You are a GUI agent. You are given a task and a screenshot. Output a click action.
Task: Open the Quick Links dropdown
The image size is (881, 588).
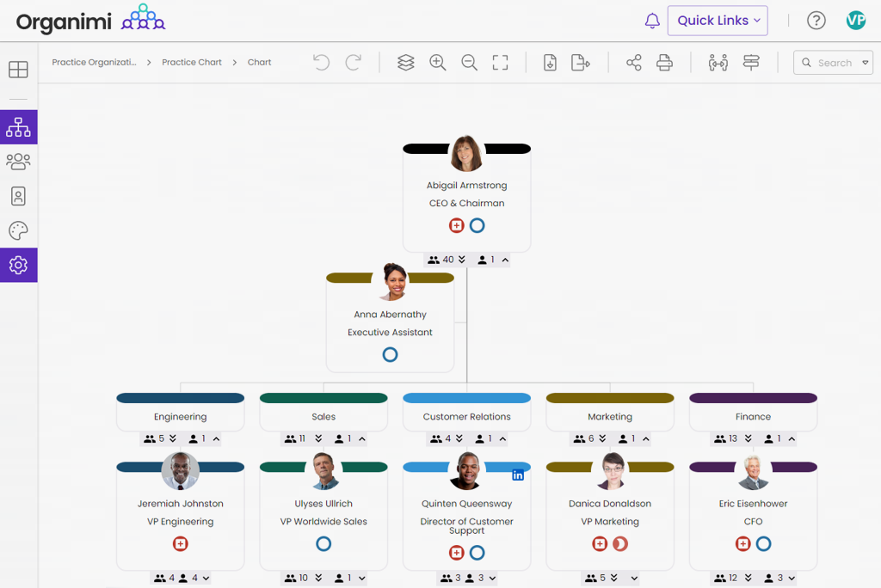tap(718, 21)
